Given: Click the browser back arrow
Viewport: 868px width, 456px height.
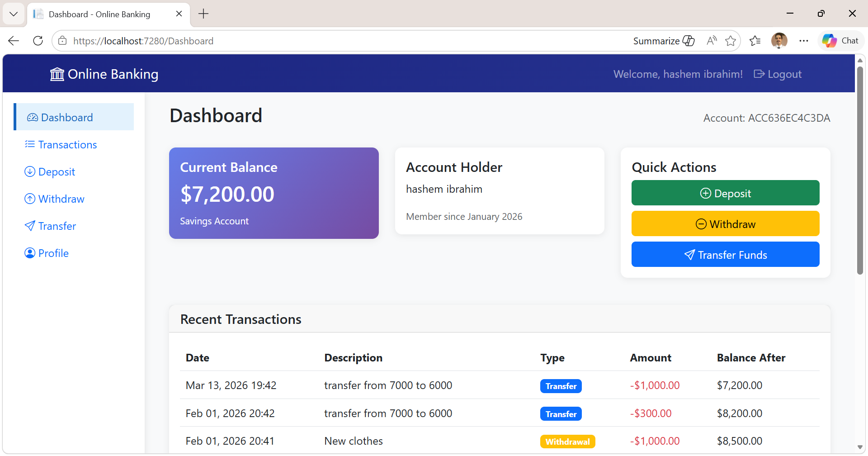Looking at the screenshot, I should pyautogui.click(x=14, y=41).
